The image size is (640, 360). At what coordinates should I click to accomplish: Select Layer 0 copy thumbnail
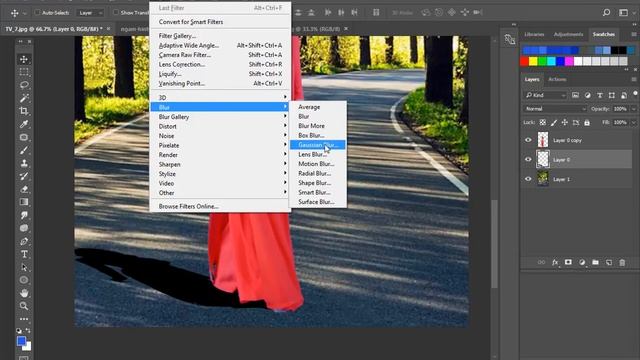[x=543, y=140]
